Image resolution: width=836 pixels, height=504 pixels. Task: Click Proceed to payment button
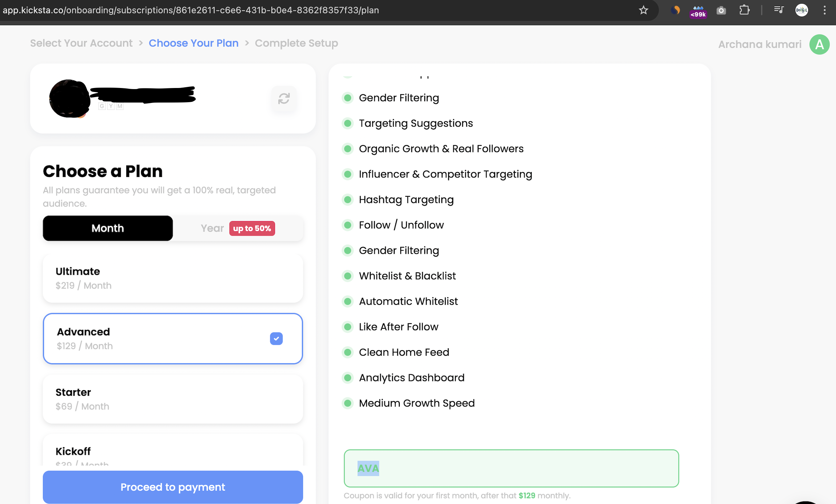point(173,487)
